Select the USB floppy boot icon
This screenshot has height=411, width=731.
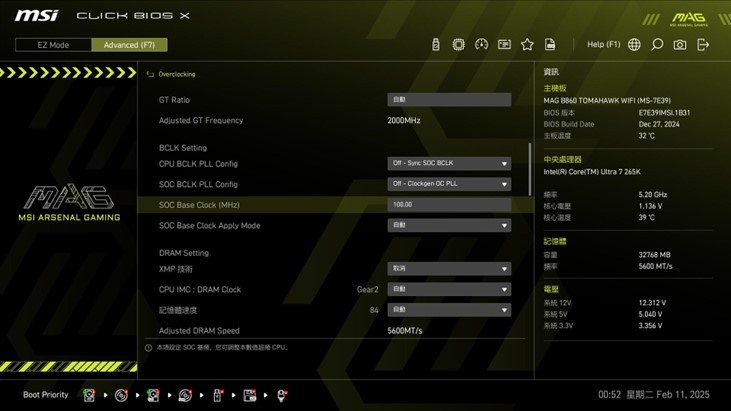coord(250,395)
